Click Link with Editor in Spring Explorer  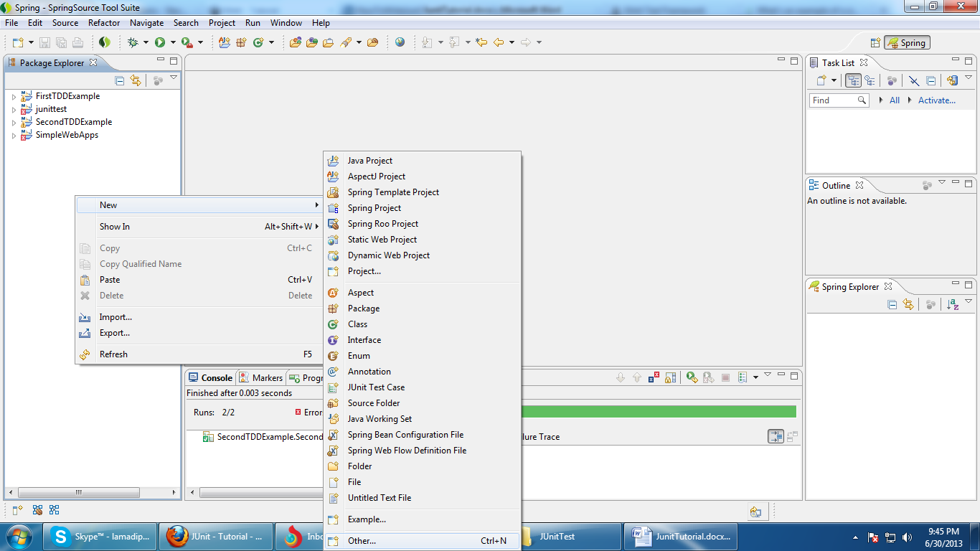[908, 304]
